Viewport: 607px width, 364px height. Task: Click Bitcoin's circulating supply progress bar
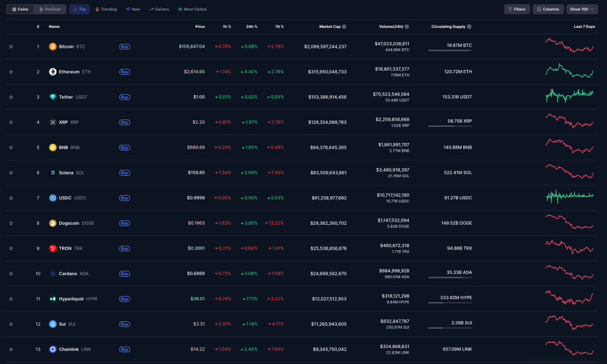450,51
